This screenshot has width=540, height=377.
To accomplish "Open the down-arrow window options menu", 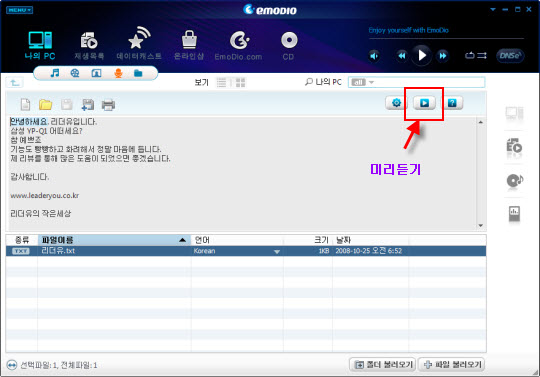I will pos(493,9).
